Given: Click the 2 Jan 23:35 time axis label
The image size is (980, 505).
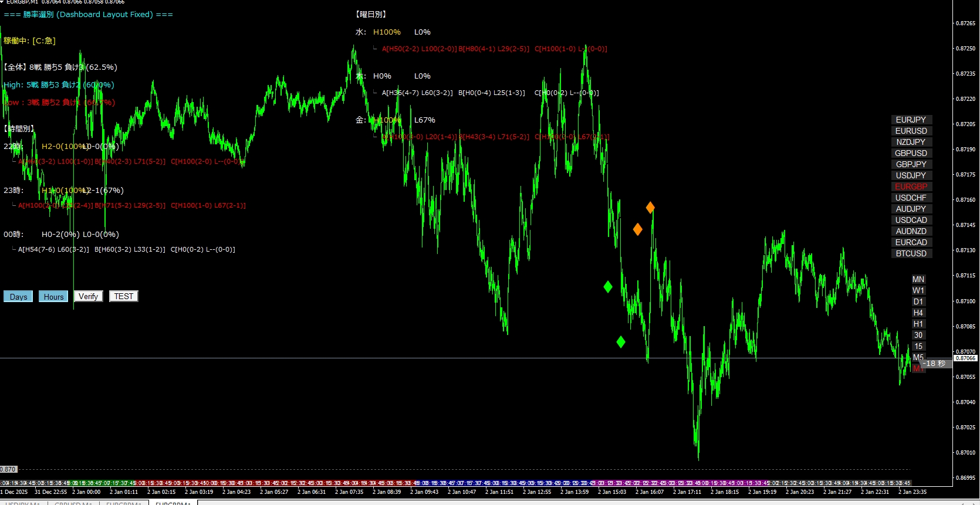Looking at the screenshot, I should (913, 492).
